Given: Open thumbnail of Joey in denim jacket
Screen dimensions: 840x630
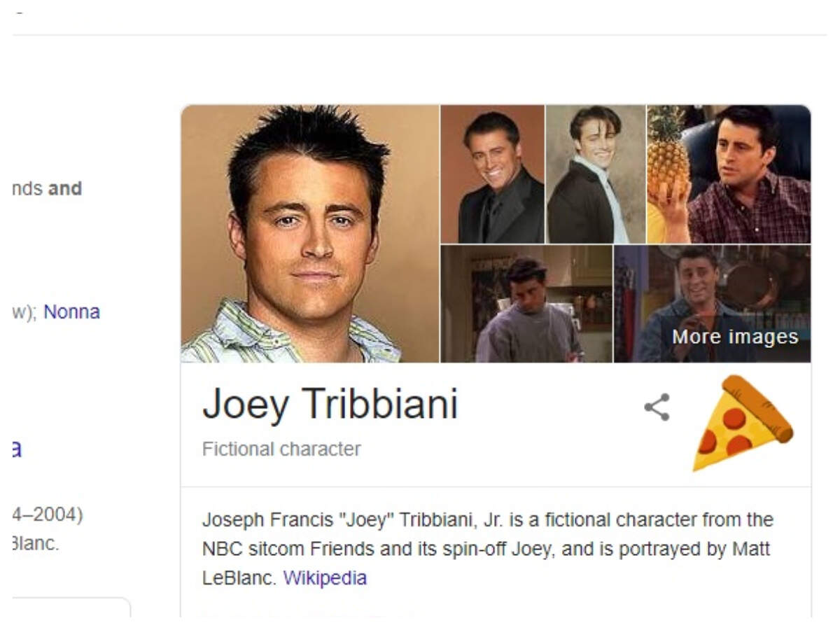Looking at the screenshot, I should [x=713, y=304].
